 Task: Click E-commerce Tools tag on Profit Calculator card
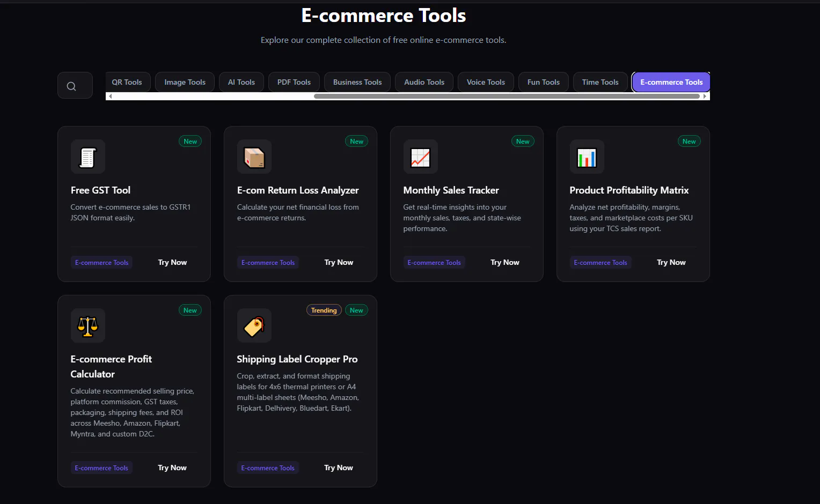(x=101, y=468)
